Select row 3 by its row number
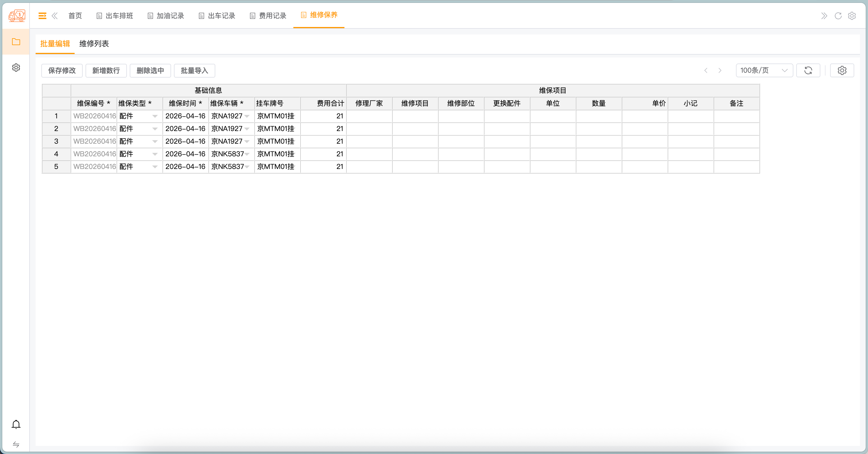868x454 pixels. 56,141
